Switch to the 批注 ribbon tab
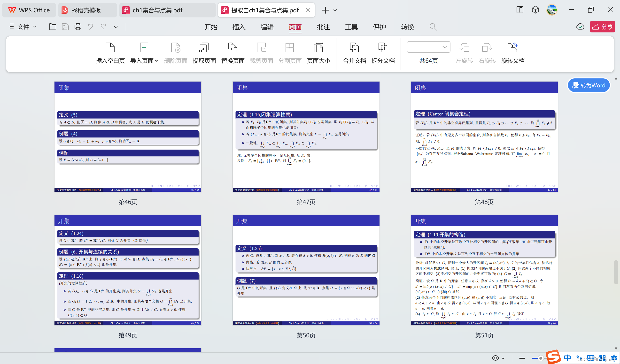 pyautogui.click(x=323, y=27)
